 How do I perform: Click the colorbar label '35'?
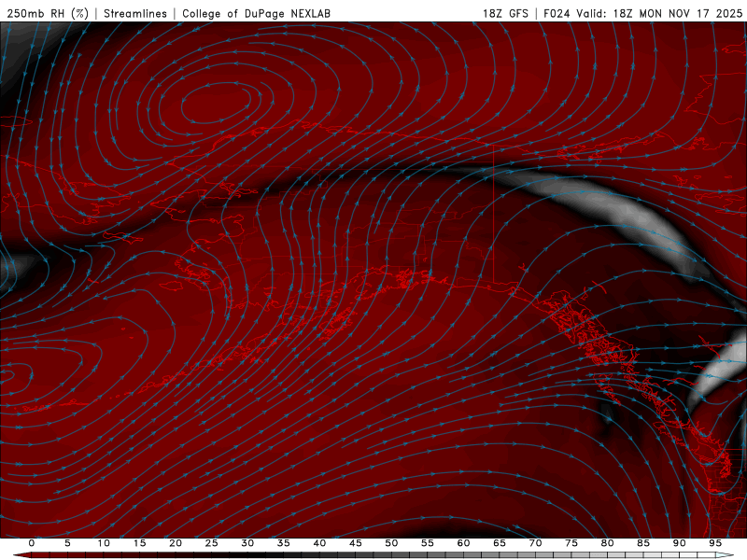[x=284, y=543]
